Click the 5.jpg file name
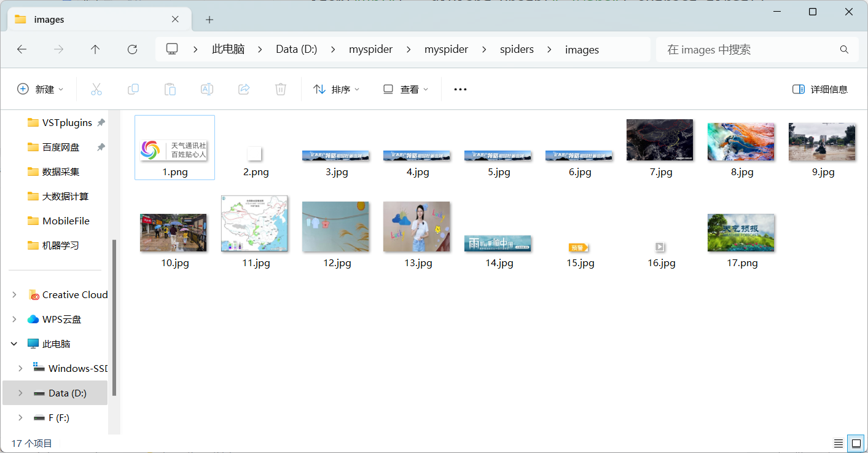Screen dimensions: 868x453 click(499, 172)
